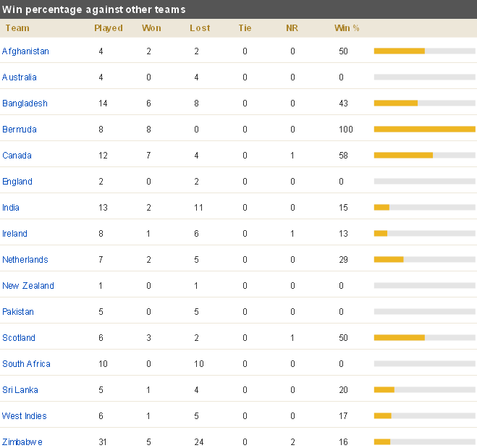Click the Lost column header
Screen dimensions: 477x448
[x=200, y=28]
